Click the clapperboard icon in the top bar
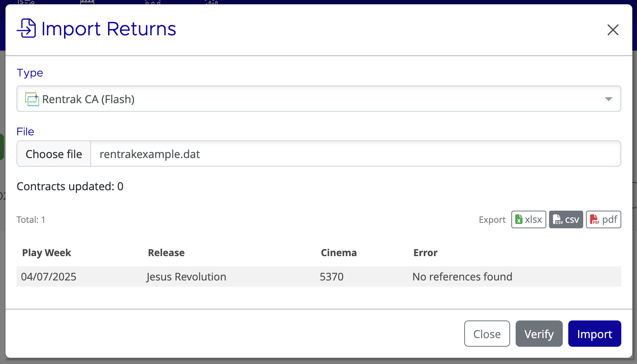Screen dimensions: 637x364 pyautogui.click(x=87, y=2)
